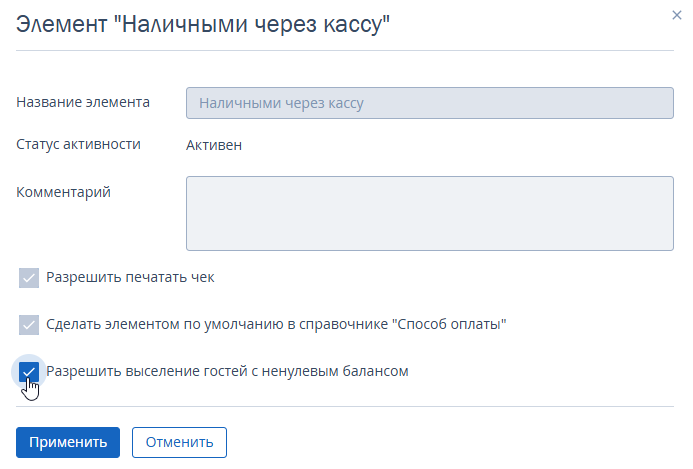Click the "Разрешить печатать чек" label text

[x=130, y=278]
